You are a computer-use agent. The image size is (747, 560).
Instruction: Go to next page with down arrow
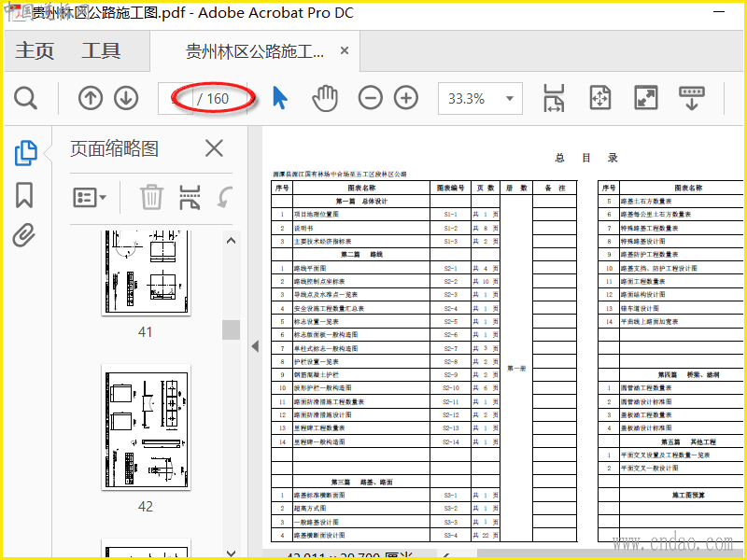126,98
